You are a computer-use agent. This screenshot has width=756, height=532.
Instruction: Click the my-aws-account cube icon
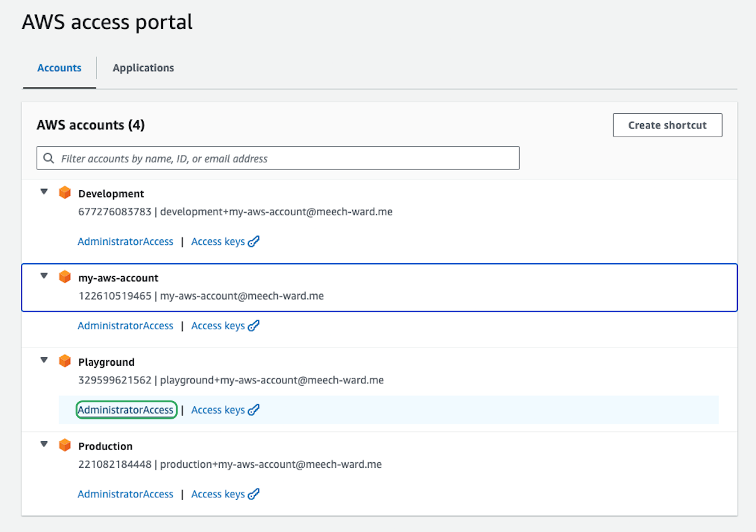[x=65, y=277]
